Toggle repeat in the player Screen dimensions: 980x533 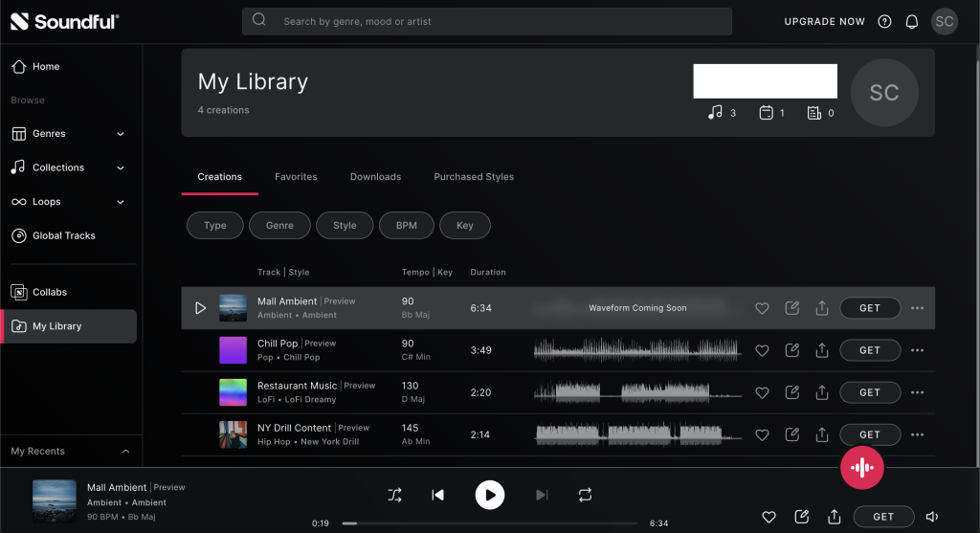[x=585, y=495]
